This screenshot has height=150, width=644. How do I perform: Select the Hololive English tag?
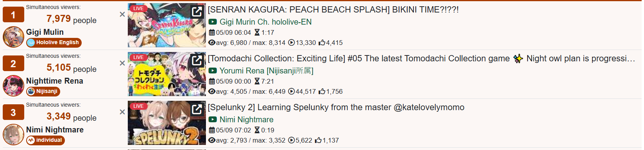pyautogui.click(x=54, y=43)
